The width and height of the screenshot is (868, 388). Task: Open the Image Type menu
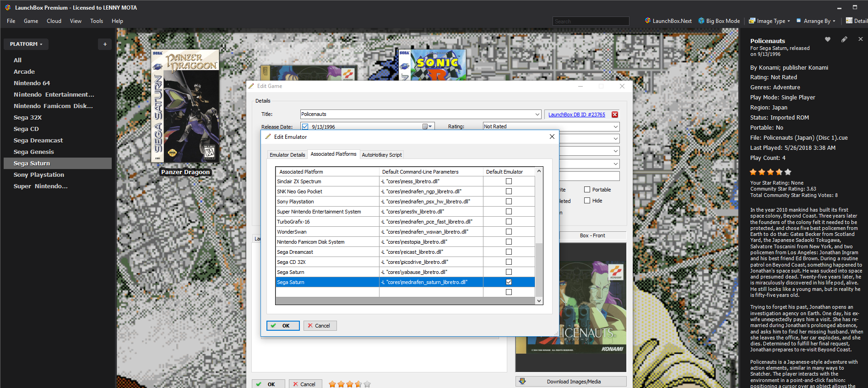click(x=769, y=21)
